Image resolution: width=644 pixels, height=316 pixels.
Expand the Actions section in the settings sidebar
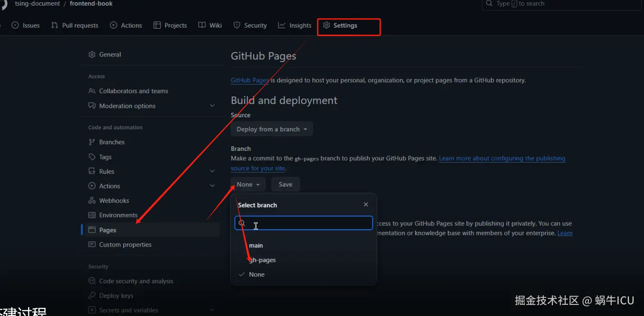tap(212, 186)
